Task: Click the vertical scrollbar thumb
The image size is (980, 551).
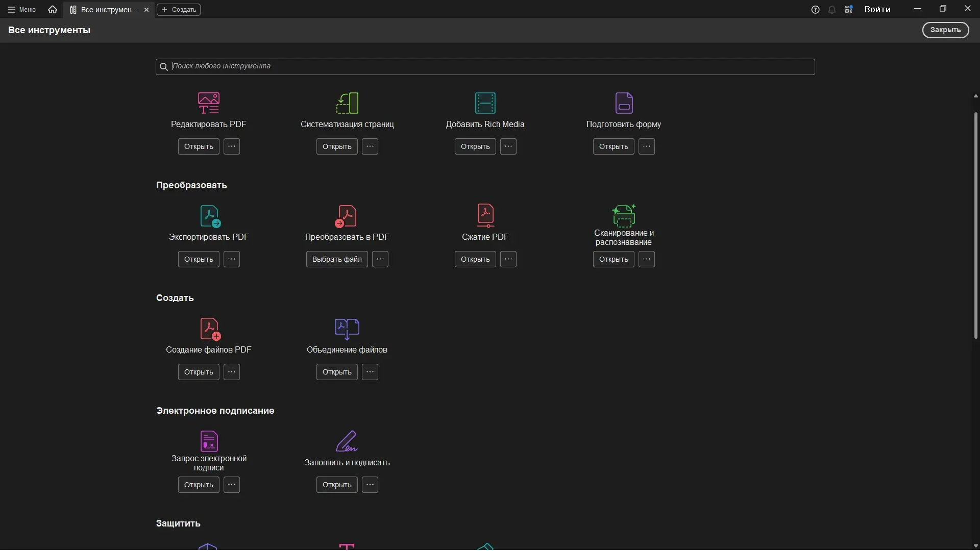Action: pos(975,224)
